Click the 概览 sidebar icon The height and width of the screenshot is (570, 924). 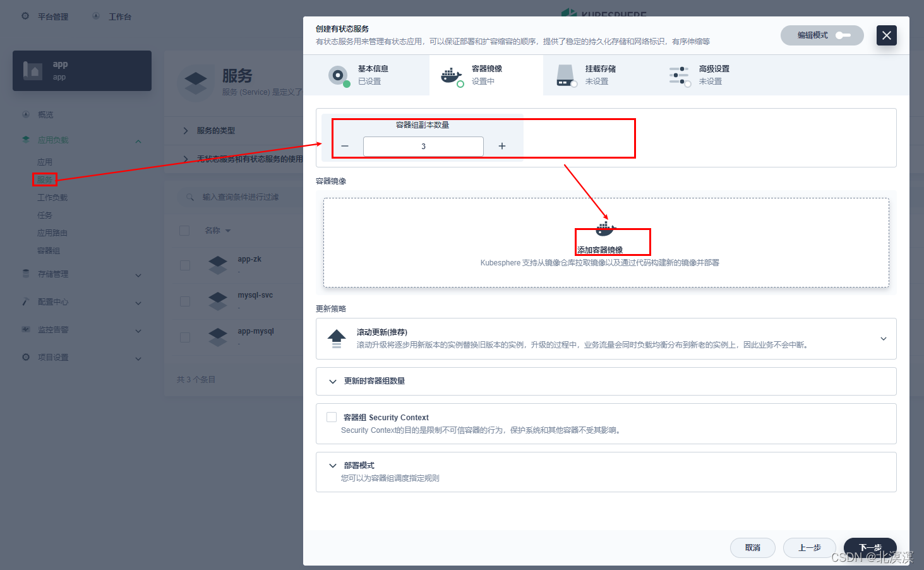tap(26, 114)
